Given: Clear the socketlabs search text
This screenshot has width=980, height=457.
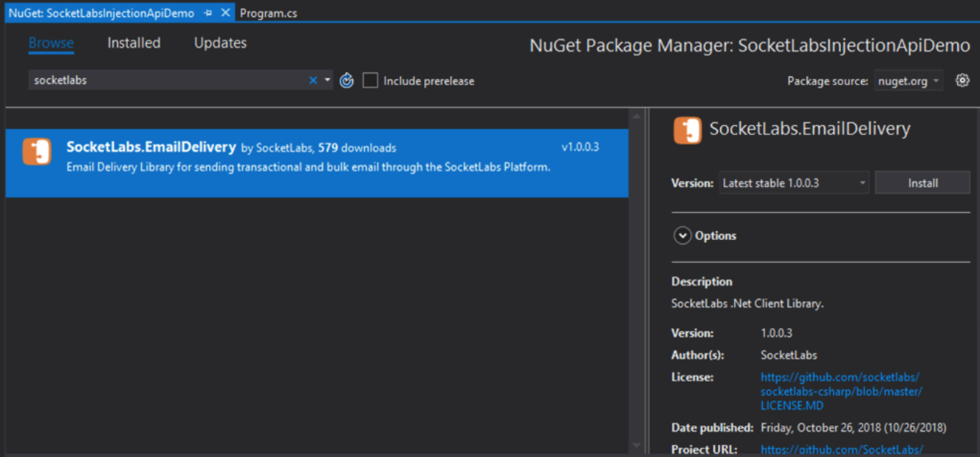Looking at the screenshot, I should pos(313,80).
